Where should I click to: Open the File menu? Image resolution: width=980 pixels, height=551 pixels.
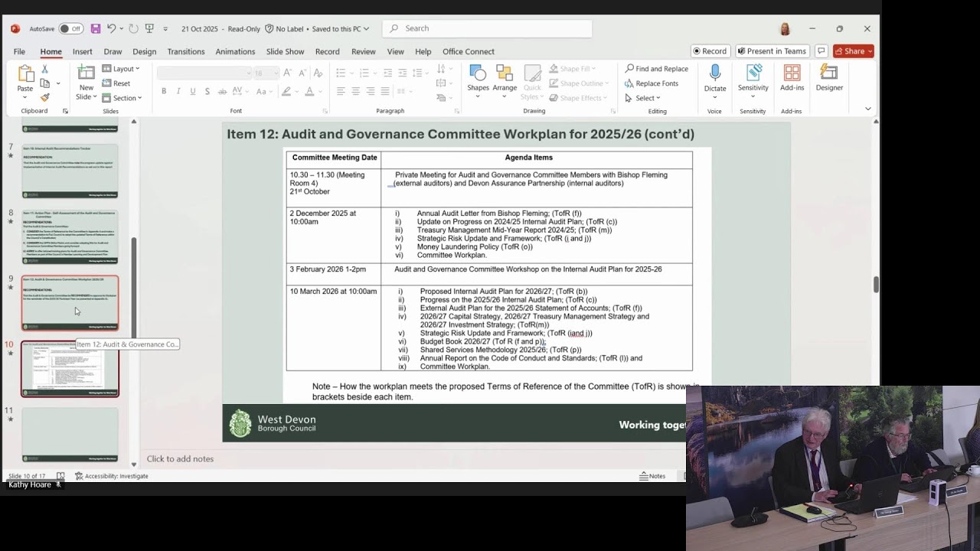click(x=19, y=51)
